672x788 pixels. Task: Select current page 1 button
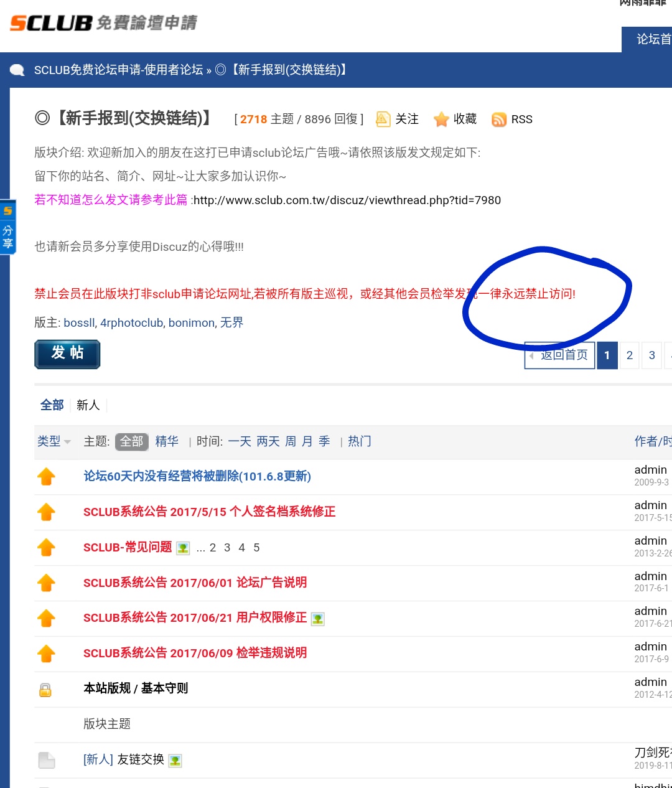point(607,355)
